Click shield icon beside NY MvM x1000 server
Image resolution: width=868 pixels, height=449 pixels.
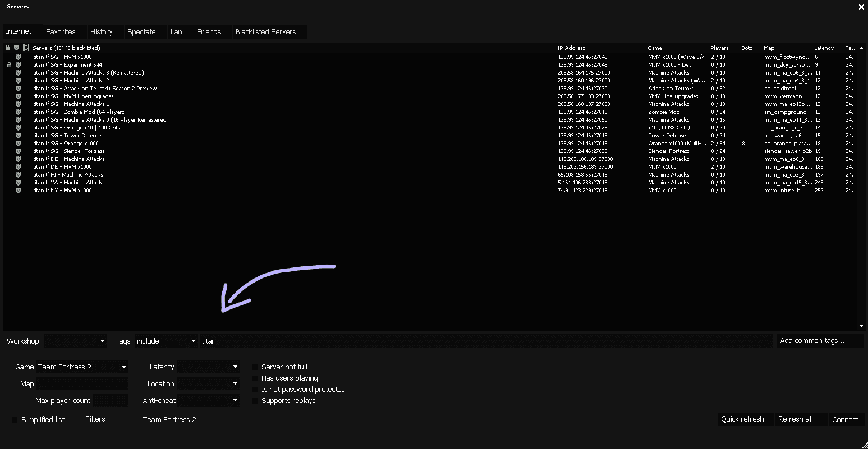pos(18,191)
